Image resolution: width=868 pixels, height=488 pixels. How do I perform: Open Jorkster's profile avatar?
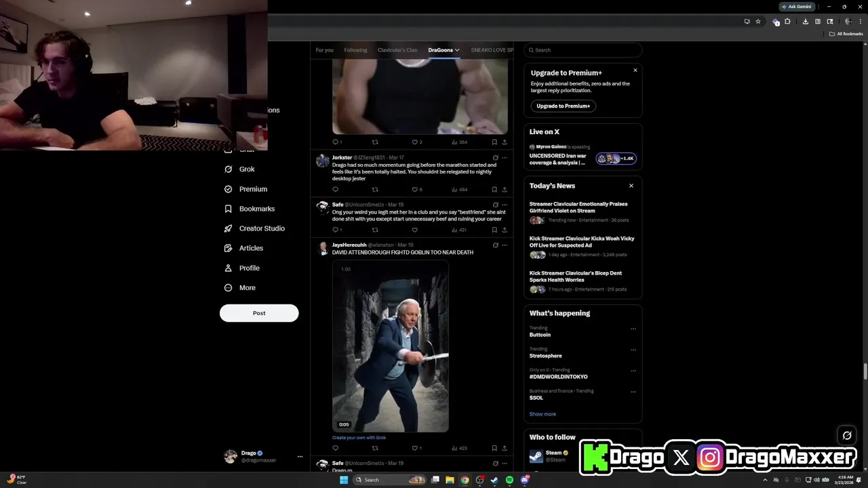point(323,161)
